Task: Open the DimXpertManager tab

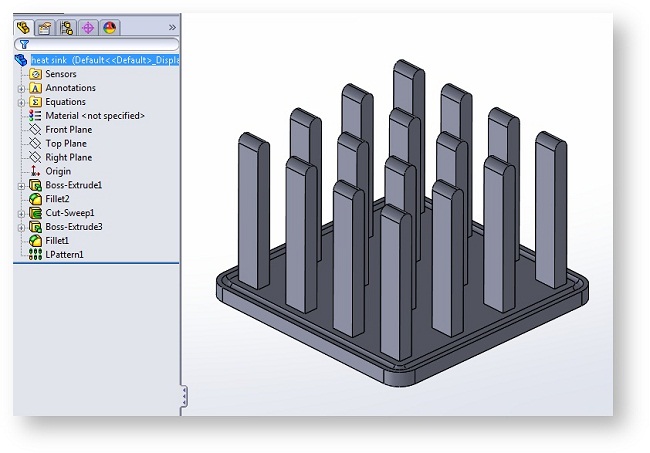Action: pyautogui.click(x=88, y=28)
